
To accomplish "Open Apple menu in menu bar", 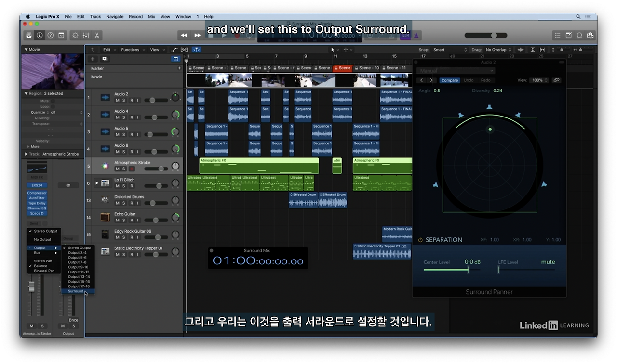I will coord(27,17).
